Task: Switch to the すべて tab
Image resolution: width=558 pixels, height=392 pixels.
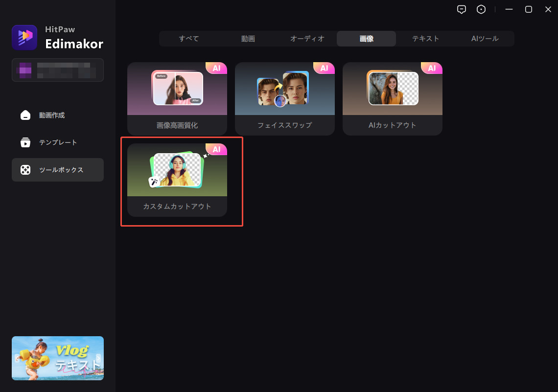Action: coord(189,39)
